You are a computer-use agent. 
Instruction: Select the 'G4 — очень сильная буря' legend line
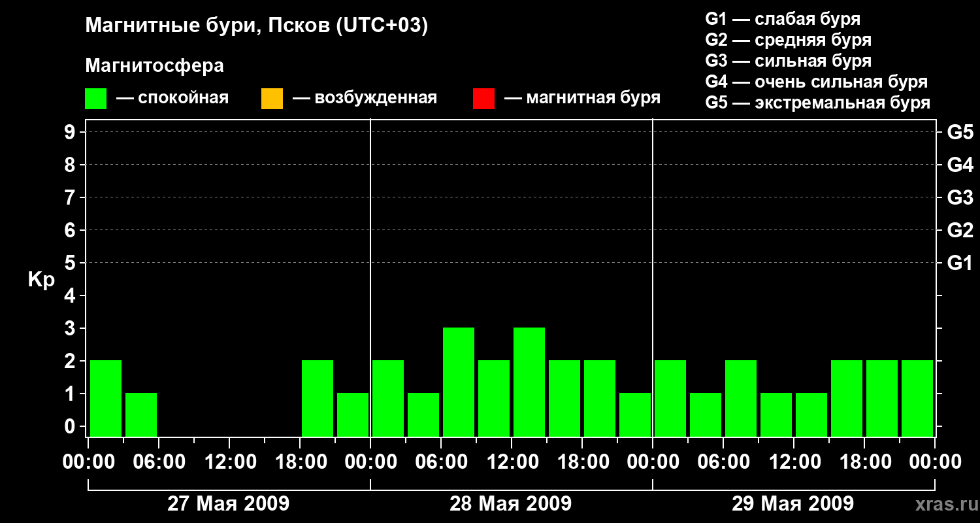pyautogui.click(x=817, y=82)
